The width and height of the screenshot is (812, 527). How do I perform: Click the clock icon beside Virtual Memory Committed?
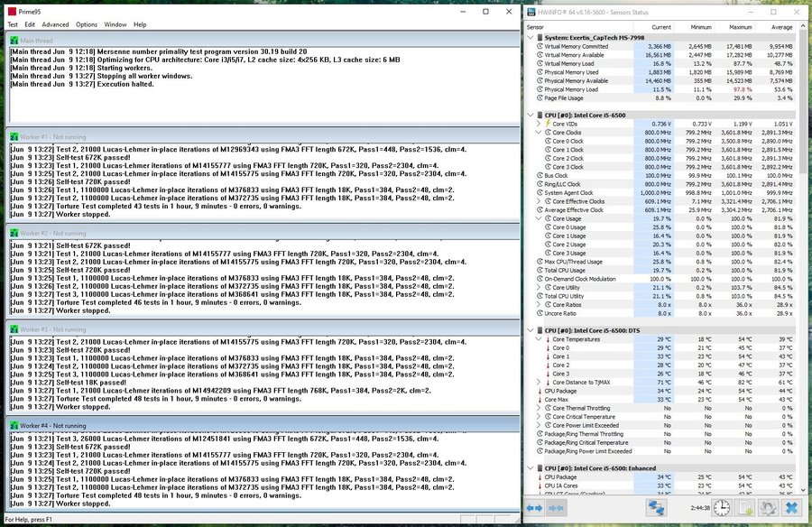click(540, 46)
